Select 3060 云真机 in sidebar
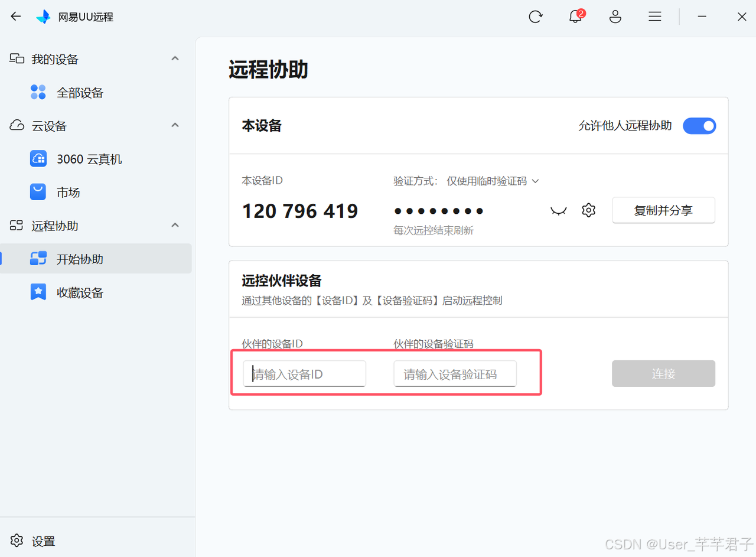This screenshot has width=756, height=557. [x=96, y=159]
